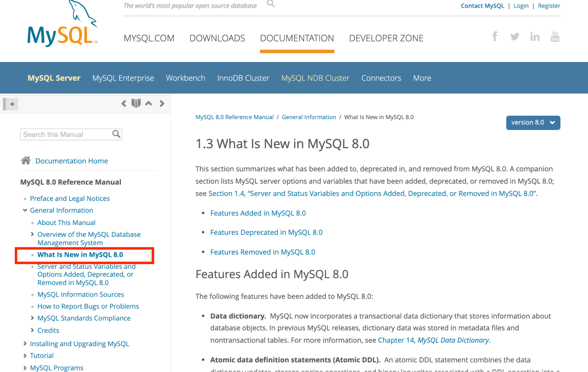Collapse the General Information tree node
Viewport: 588px width, 372px height.
[25, 210]
